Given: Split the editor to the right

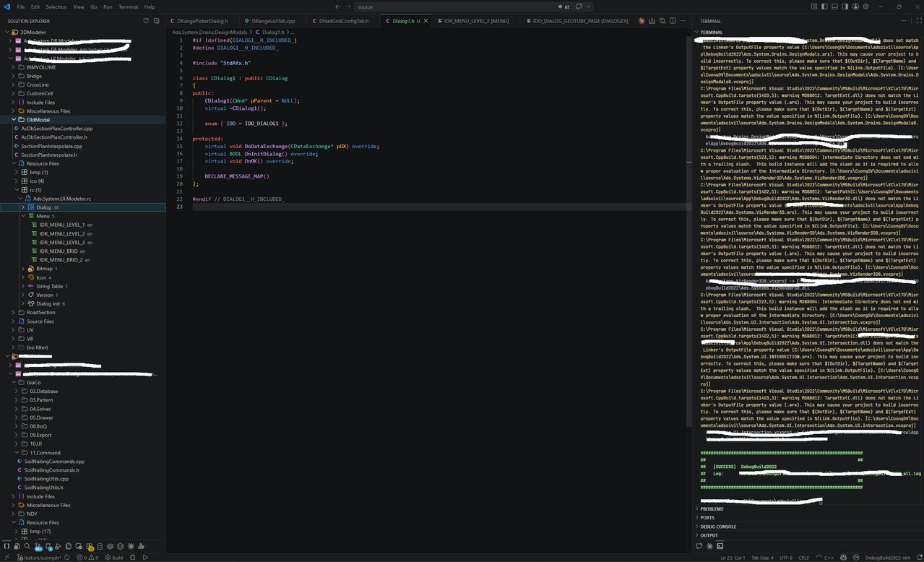Looking at the screenshot, I should [673, 21].
